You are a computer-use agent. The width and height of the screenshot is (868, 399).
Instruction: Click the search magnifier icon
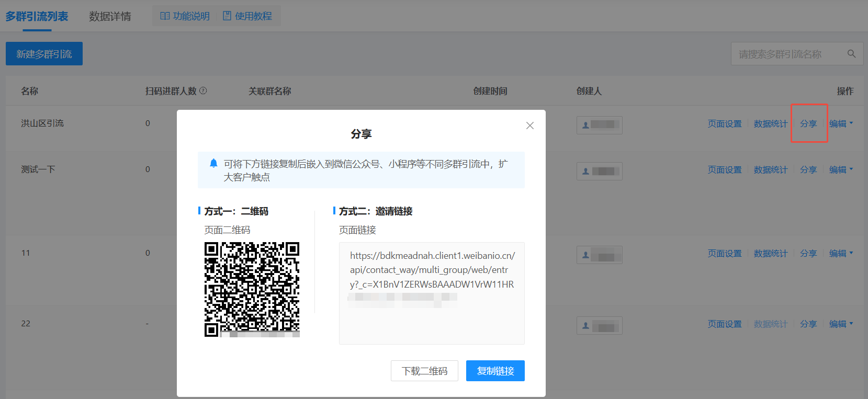pos(851,54)
